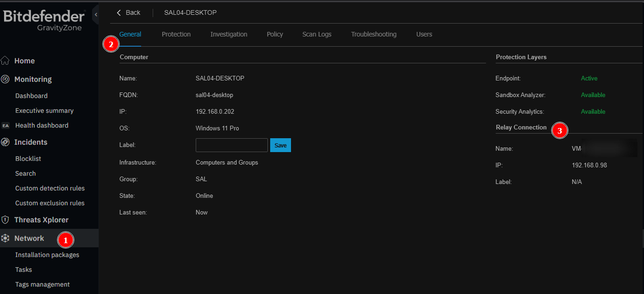Click the State value Online

click(204, 196)
